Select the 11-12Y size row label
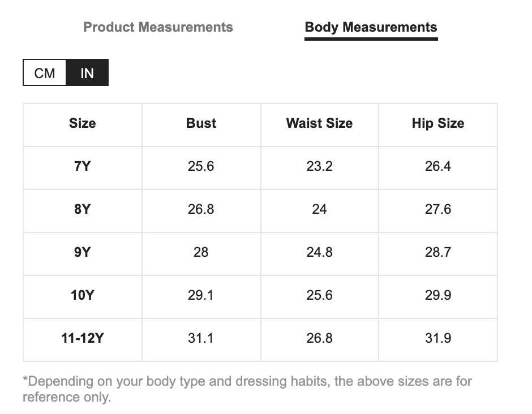 tap(83, 338)
